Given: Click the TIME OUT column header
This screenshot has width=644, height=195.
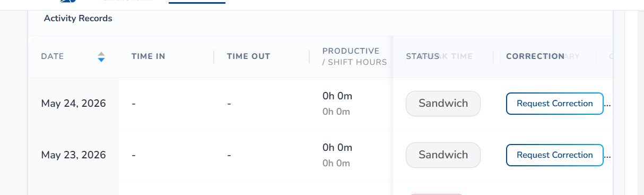Looking at the screenshot, I should coord(248,56).
